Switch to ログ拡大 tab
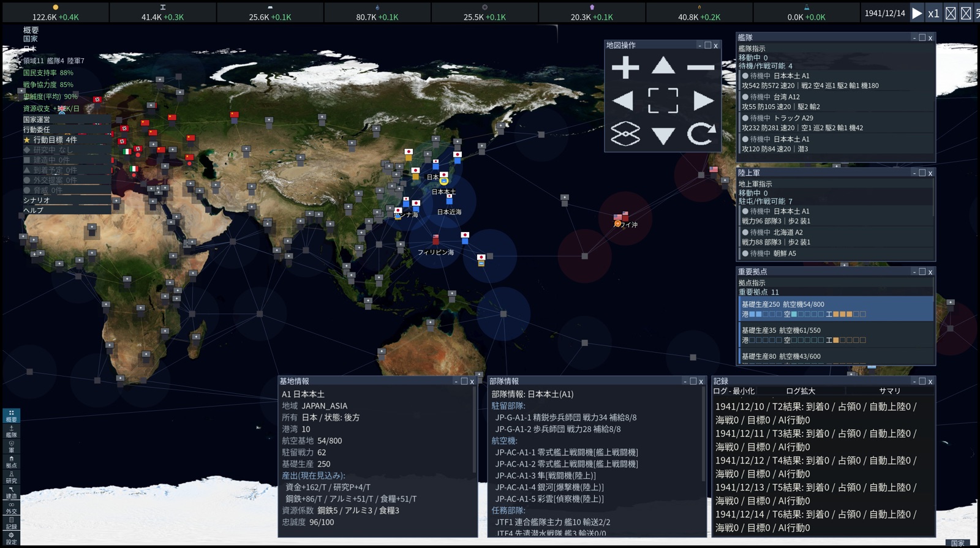The height and width of the screenshot is (548, 980). (x=801, y=391)
